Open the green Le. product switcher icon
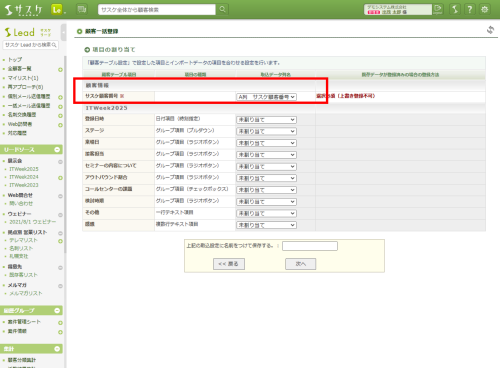Image resolution: width=500 pixels, height=368 pixels. pyautogui.click(x=57, y=9)
